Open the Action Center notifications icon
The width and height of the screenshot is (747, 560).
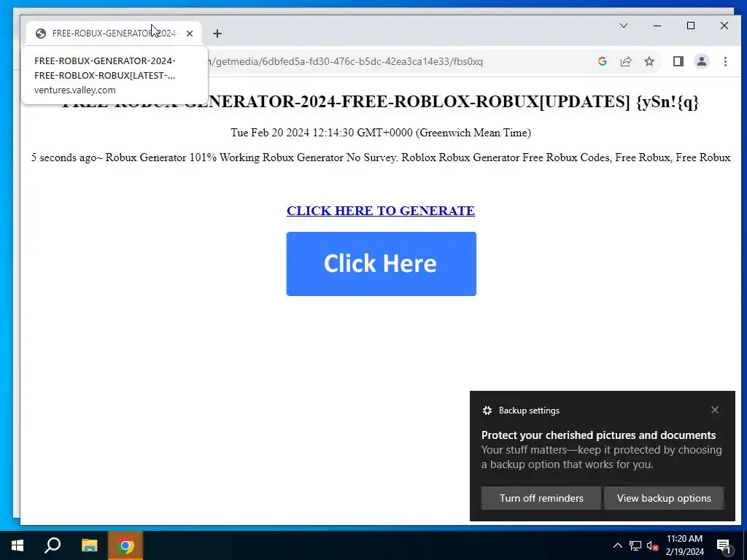[x=724, y=546]
